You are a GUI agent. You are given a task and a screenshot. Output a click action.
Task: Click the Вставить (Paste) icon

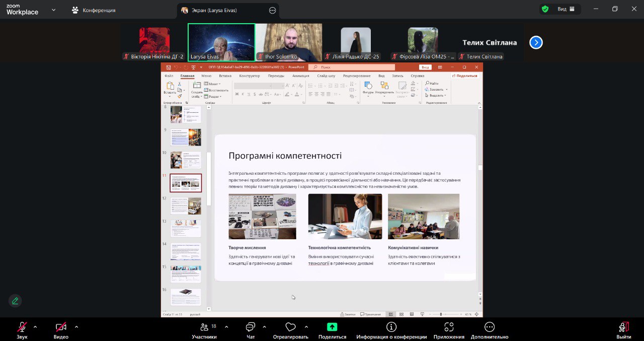coord(170,87)
